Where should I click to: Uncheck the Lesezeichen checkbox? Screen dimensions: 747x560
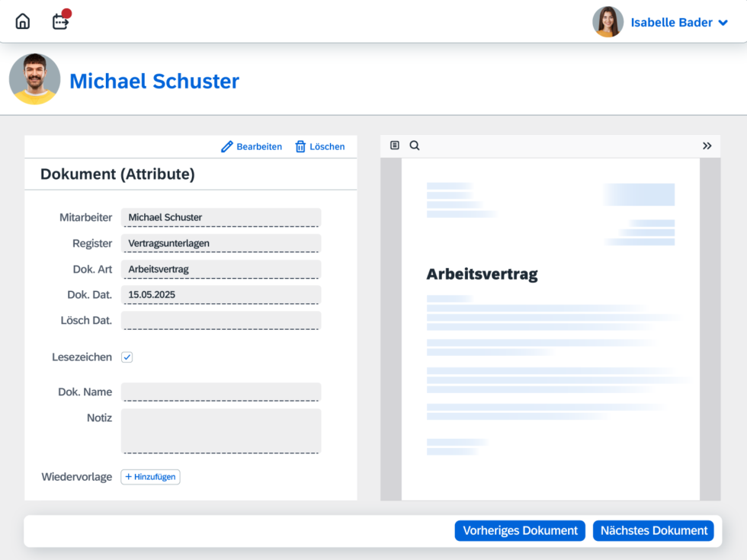(127, 357)
